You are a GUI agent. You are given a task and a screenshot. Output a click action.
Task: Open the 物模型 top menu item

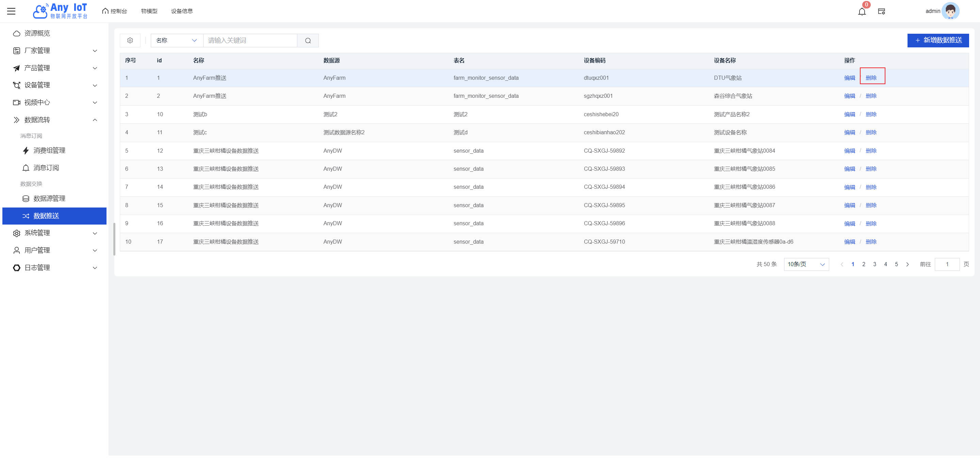[149, 11]
